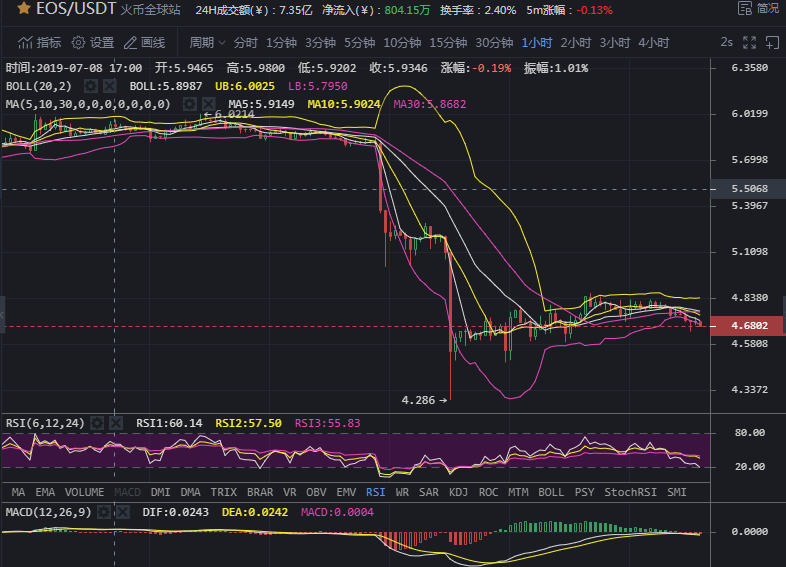This screenshot has width=786, height=567.
Task: Collapse the left side panel arrow
Action: (3, 311)
